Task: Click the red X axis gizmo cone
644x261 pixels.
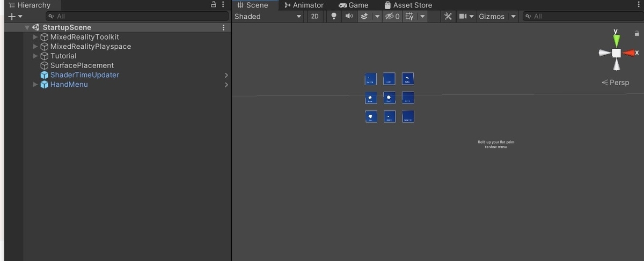Action: [x=628, y=53]
